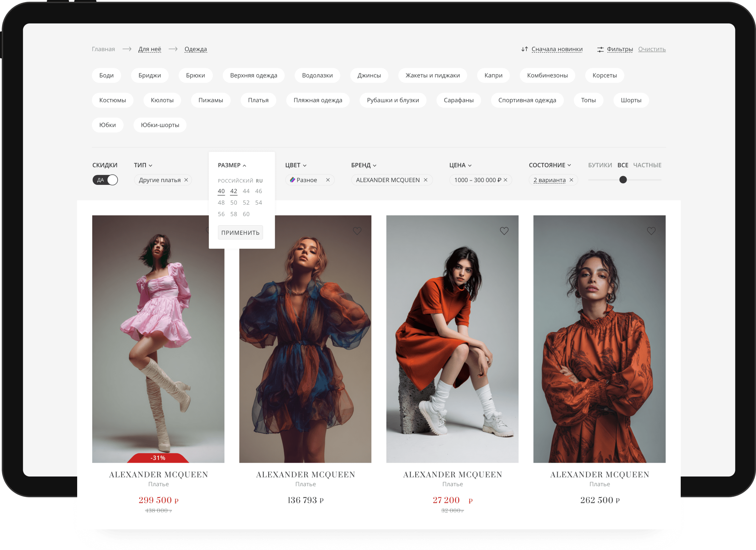Select Russian size 44

(246, 191)
